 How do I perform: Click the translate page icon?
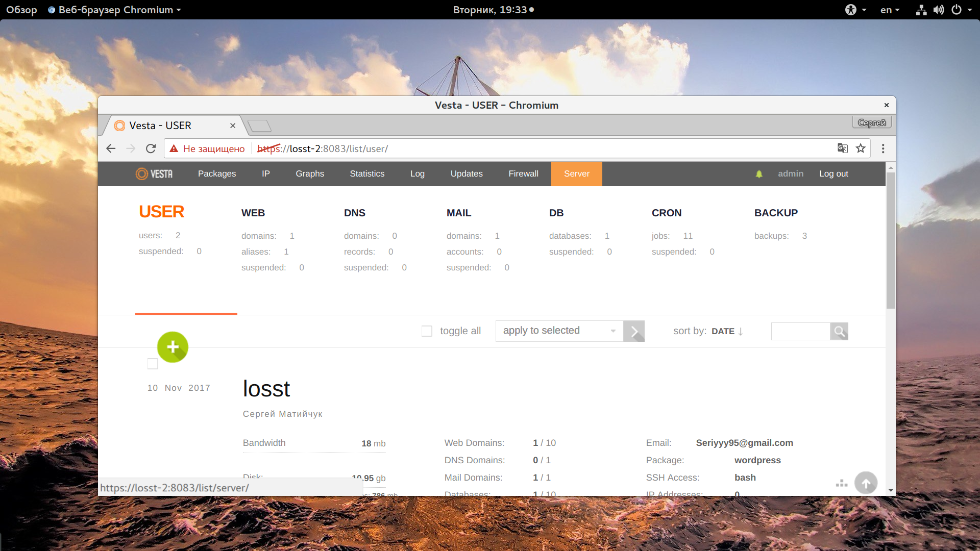point(842,148)
